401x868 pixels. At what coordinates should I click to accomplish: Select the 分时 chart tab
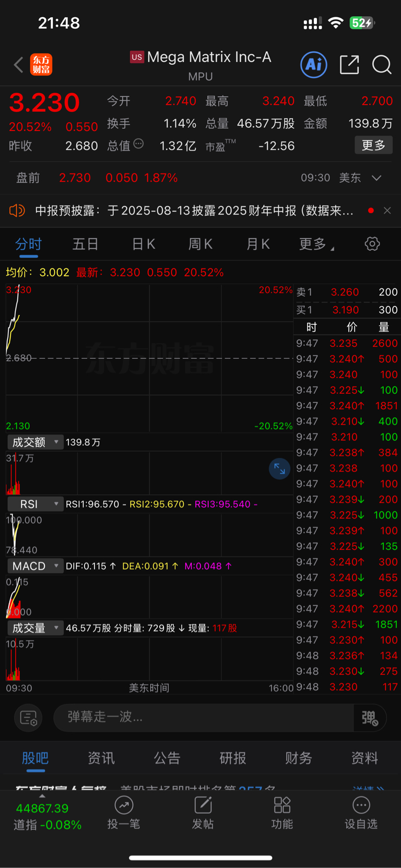pyautogui.click(x=28, y=244)
